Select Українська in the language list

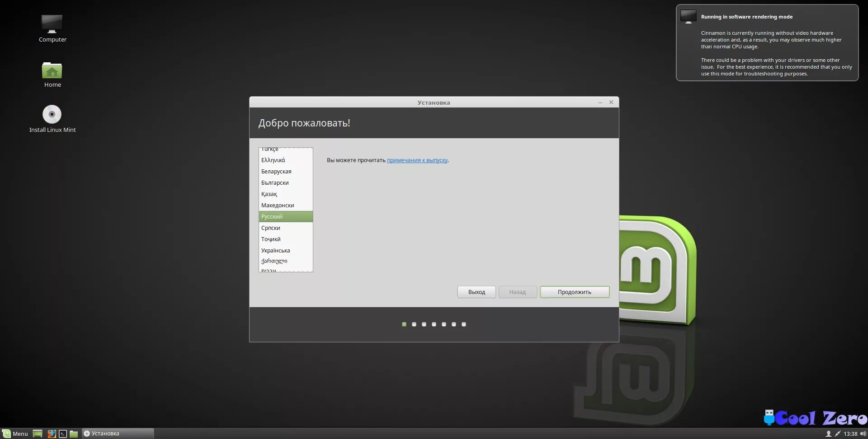coord(286,250)
